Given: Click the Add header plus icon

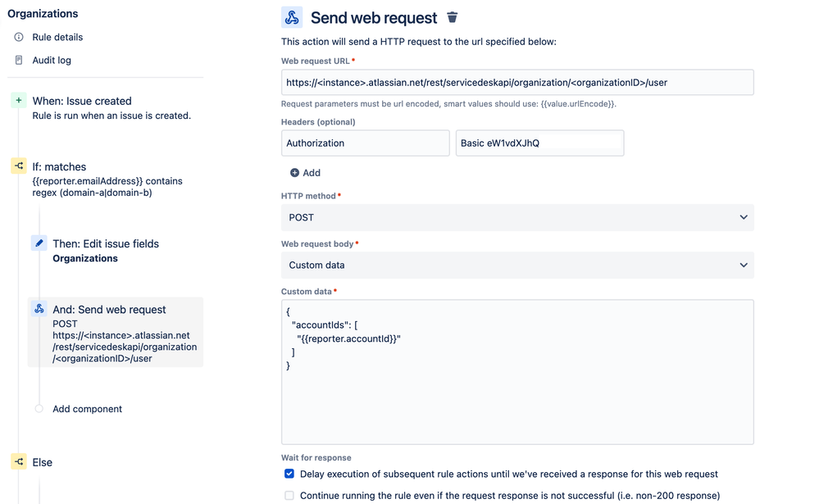Looking at the screenshot, I should tap(294, 172).
